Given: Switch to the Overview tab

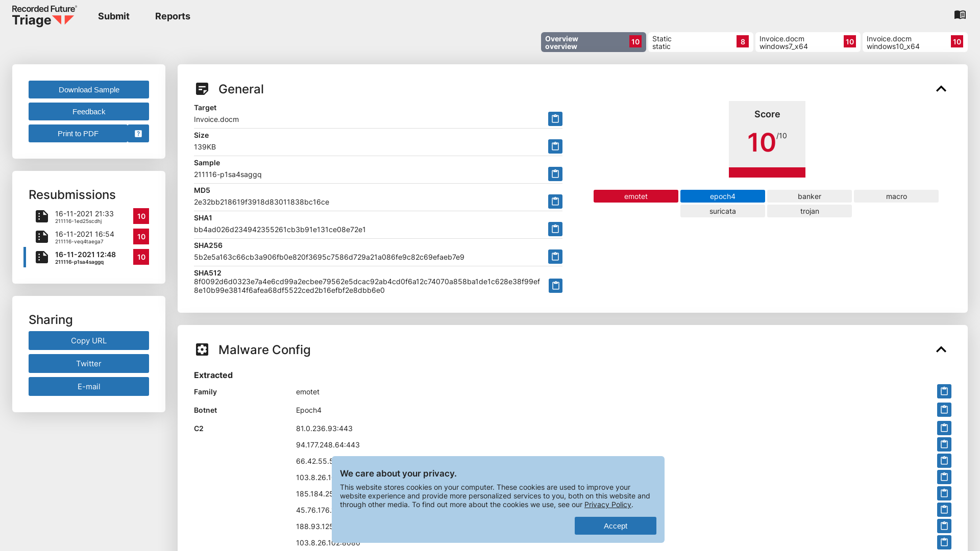Looking at the screenshot, I should 593,42.
